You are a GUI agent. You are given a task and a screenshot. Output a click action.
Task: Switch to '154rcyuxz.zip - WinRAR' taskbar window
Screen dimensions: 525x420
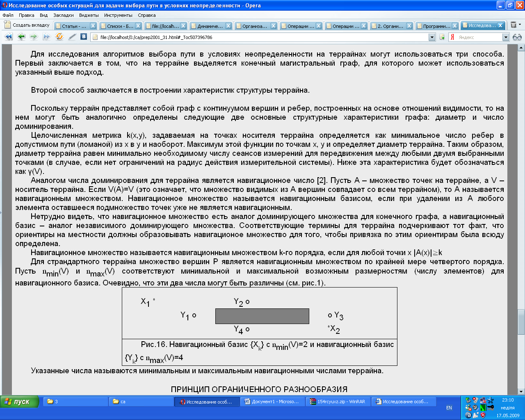tap(338, 402)
